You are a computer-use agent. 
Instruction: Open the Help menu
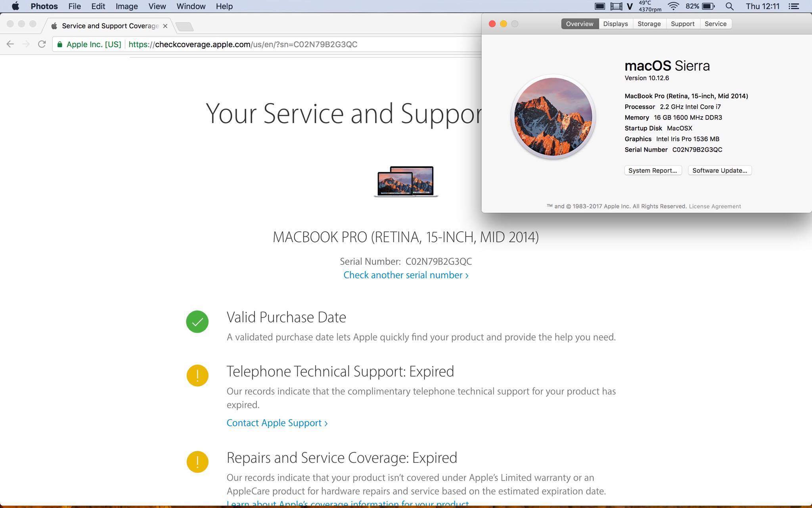click(x=224, y=6)
